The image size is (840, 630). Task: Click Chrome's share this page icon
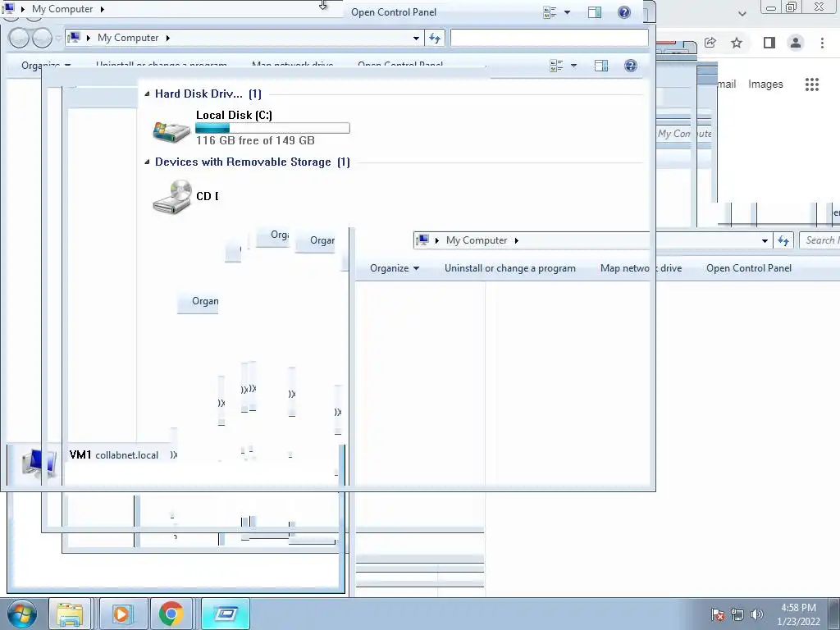coord(710,43)
